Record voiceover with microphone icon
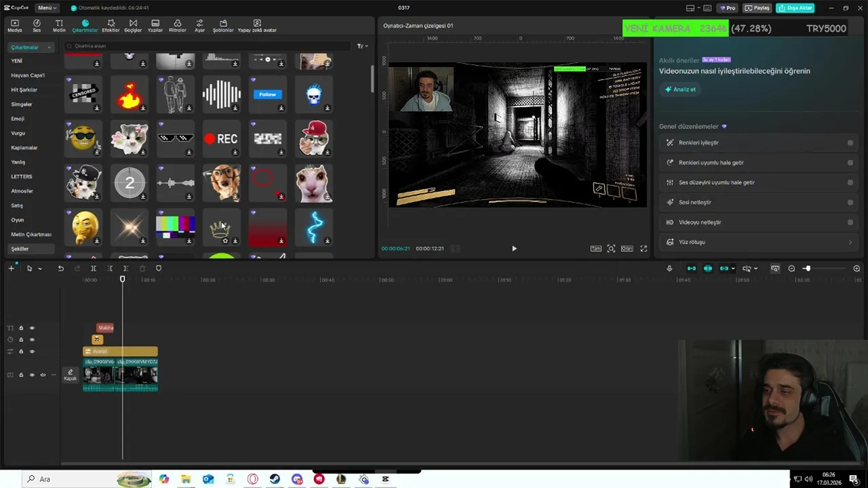Screen dimensions: 868x488 669,268
